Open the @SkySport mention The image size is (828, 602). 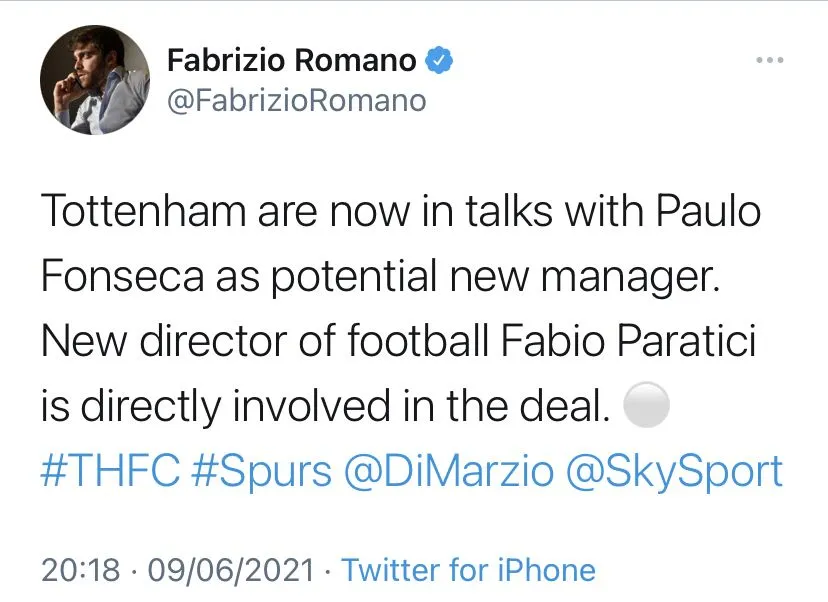(x=675, y=471)
